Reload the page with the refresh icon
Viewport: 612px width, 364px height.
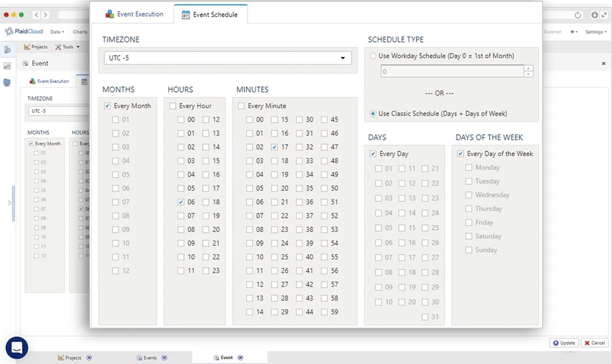(x=578, y=15)
